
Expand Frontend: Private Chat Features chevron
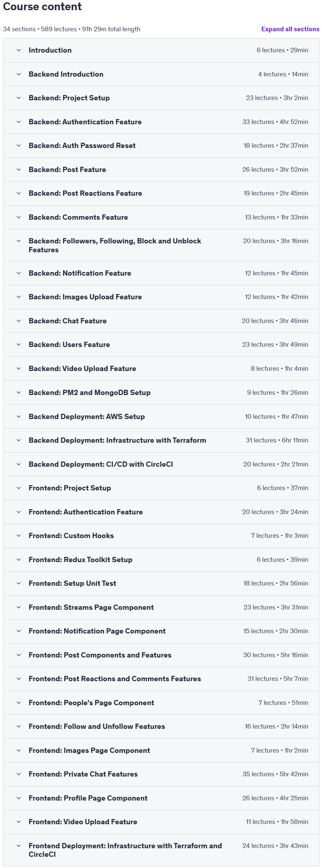click(19, 774)
